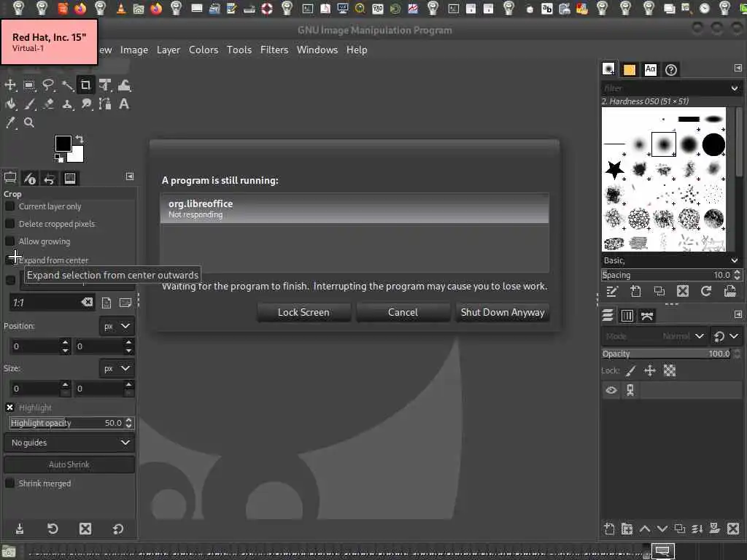This screenshot has height=560, width=747.
Task: Open the Windows menu
Action: pos(317,50)
